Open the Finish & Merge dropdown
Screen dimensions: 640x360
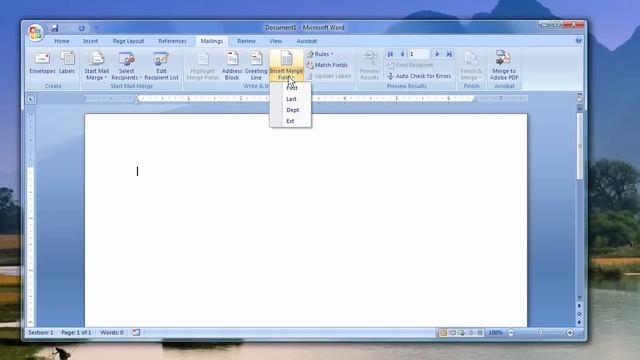pyautogui.click(x=471, y=65)
